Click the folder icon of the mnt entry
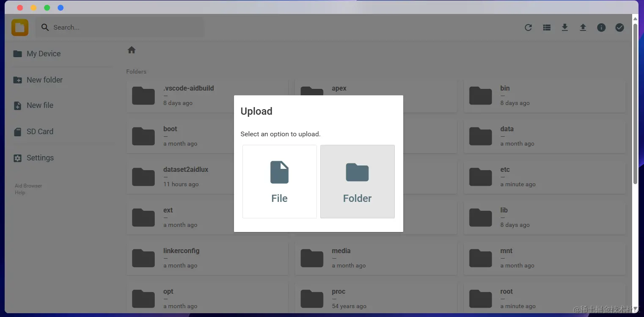This screenshot has height=317, width=644. tap(481, 258)
